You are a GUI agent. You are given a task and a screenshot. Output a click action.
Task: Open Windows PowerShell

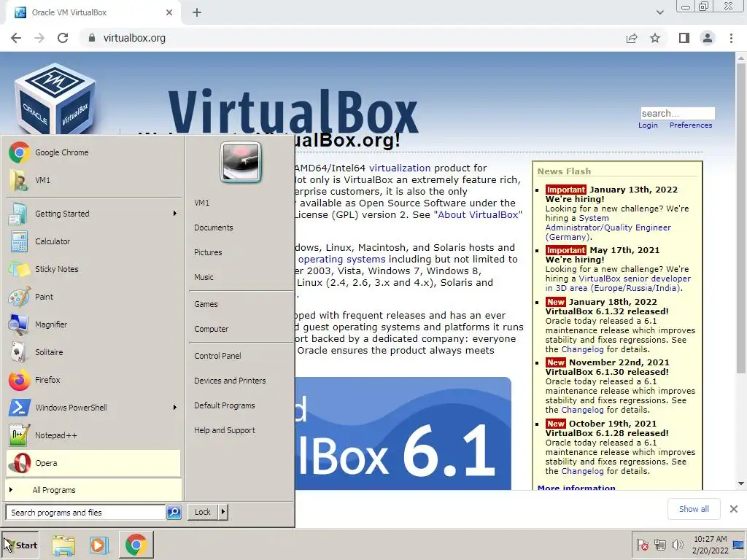[93, 408]
